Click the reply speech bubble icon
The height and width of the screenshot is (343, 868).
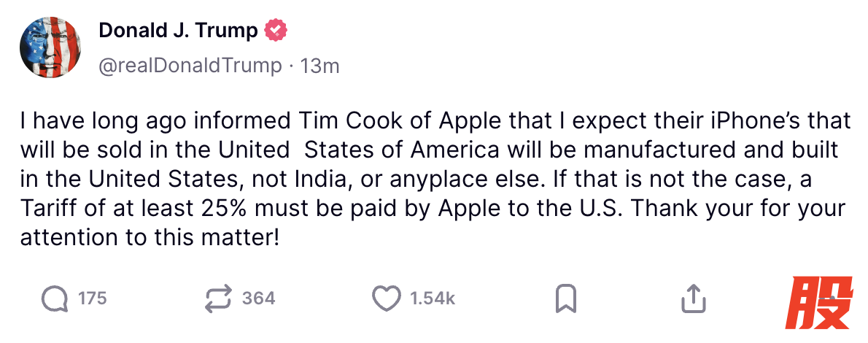click(x=55, y=298)
